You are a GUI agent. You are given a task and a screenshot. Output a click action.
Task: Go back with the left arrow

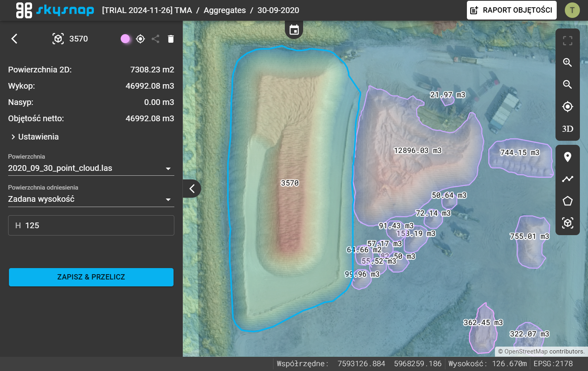pyautogui.click(x=14, y=39)
